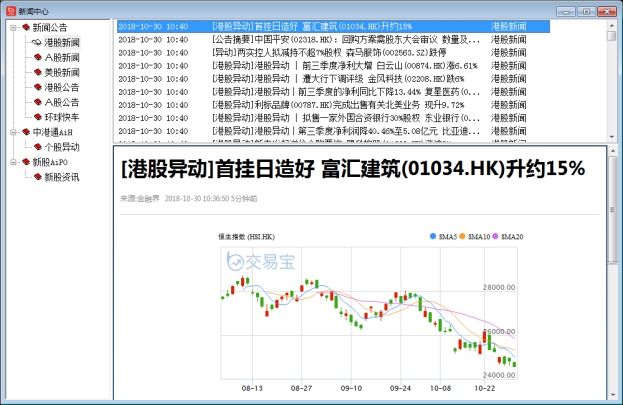Select the 新股资讯 tree item

click(x=61, y=177)
